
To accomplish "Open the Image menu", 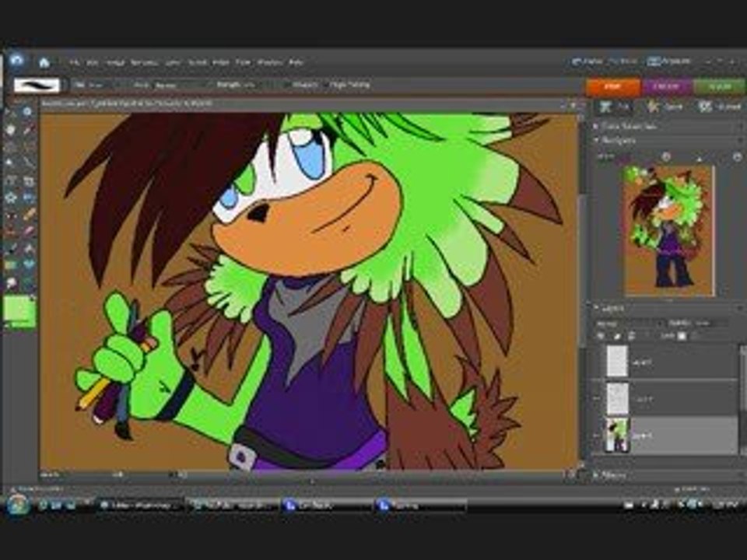I will coord(115,62).
